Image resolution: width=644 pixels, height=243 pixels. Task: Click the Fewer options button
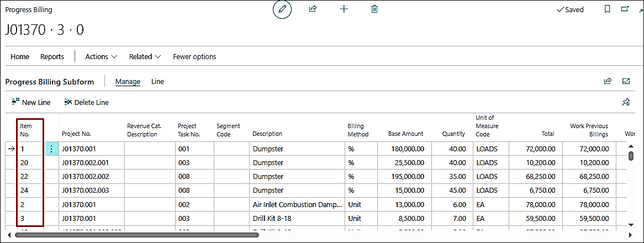[194, 56]
